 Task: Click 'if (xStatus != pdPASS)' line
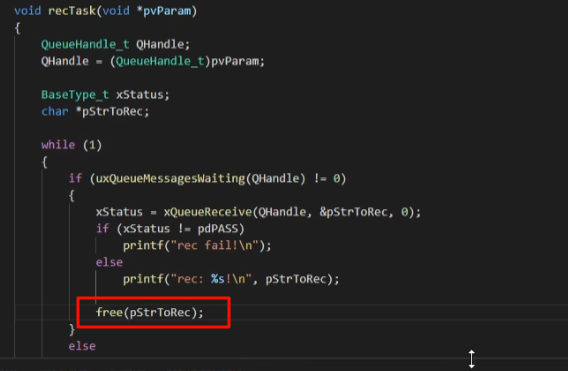click(170, 229)
